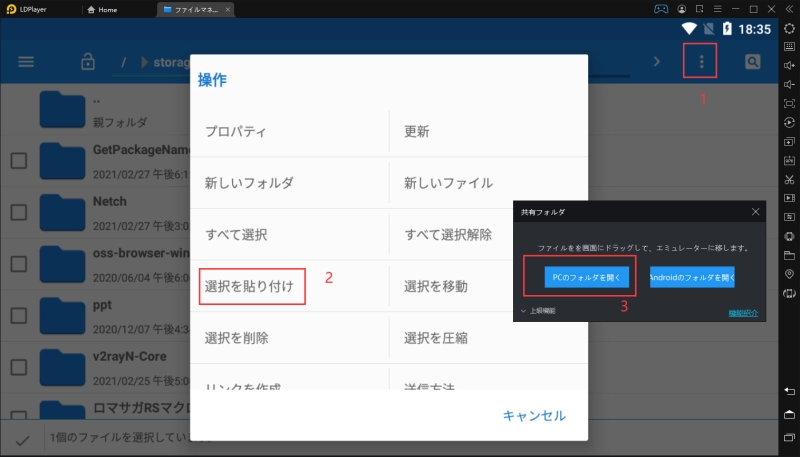Click the LDPlayer logo in title bar
The height and width of the screenshot is (457, 800).
tap(11, 9)
